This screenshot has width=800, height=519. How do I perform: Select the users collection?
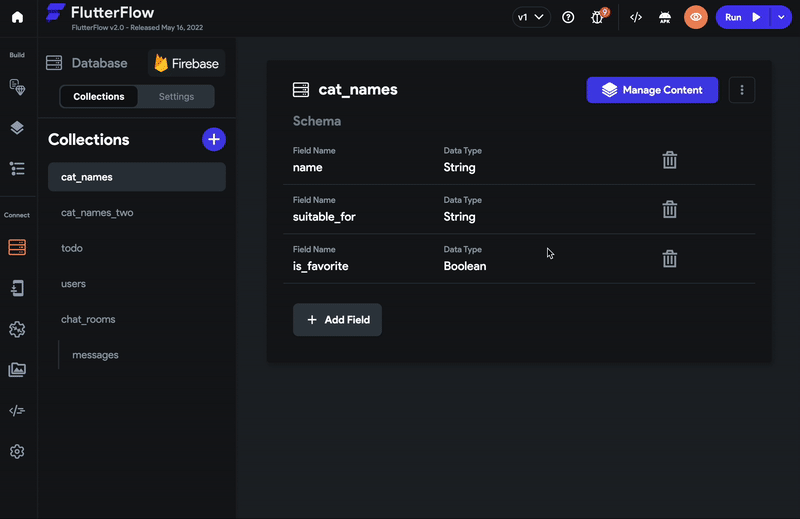click(73, 284)
